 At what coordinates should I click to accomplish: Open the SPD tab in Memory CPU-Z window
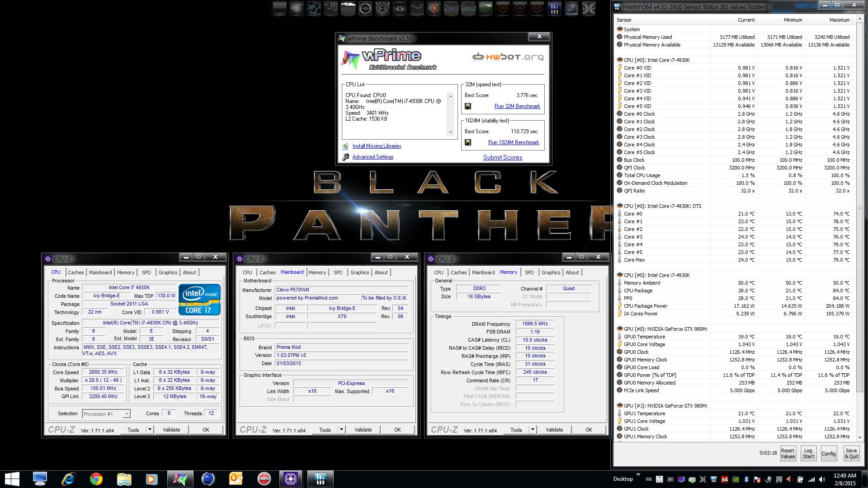tap(529, 272)
